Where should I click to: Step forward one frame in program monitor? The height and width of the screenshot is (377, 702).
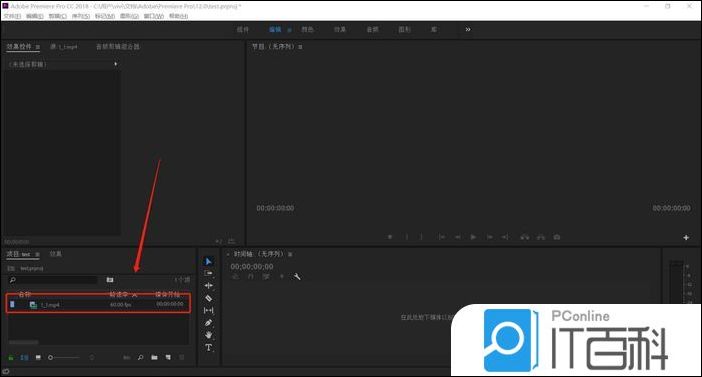490,237
